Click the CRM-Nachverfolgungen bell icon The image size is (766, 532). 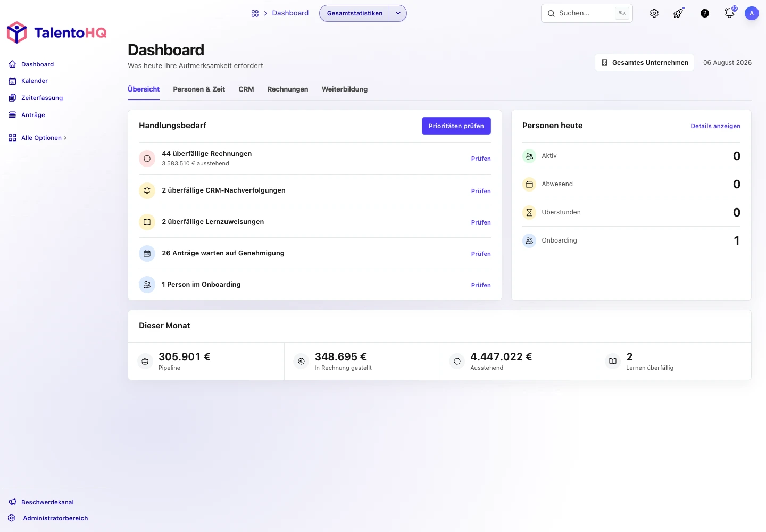coord(147,190)
